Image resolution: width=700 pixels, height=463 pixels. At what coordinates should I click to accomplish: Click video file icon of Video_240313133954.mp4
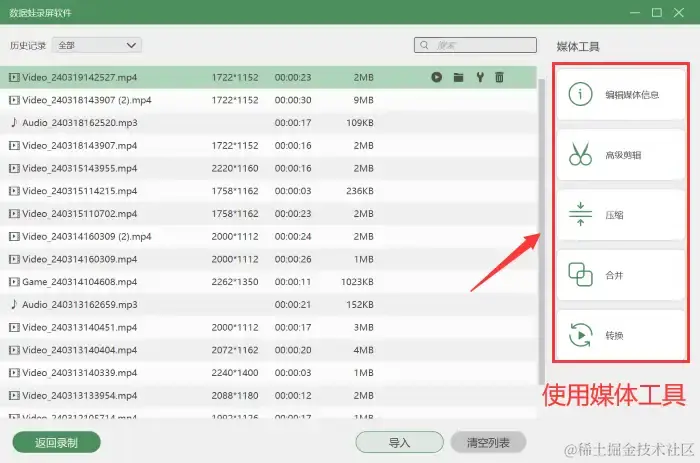[x=14, y=396]
